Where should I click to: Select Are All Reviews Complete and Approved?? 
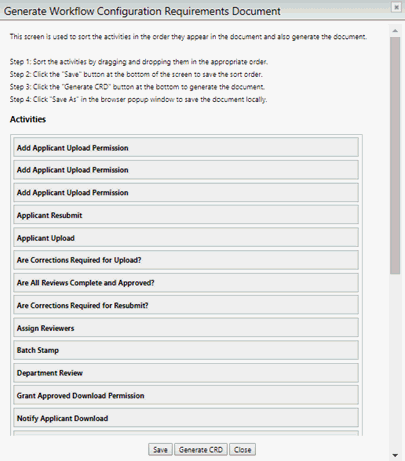(x=186, y=283)
